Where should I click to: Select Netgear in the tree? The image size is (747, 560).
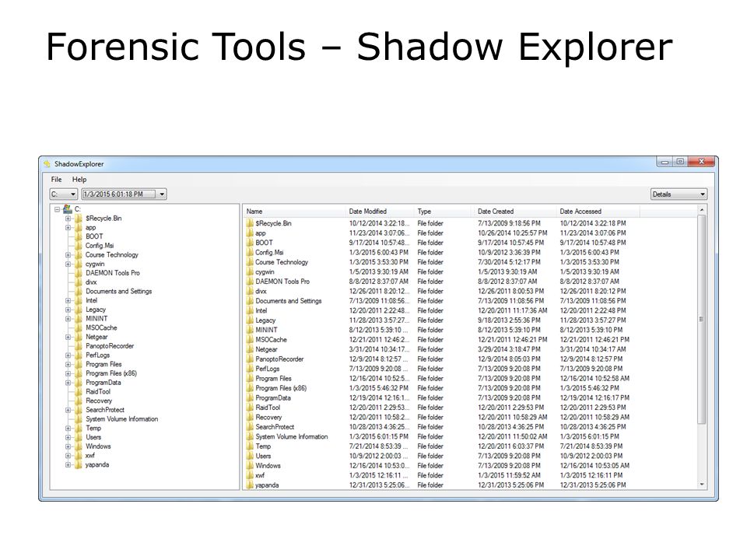[x=96, y=337]
